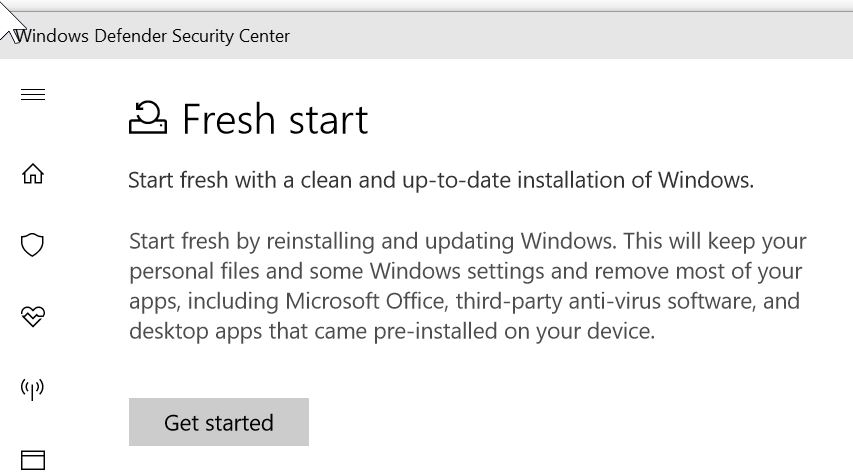Click the Fresh start page heading
853x472 pixels.
(275, 119)
